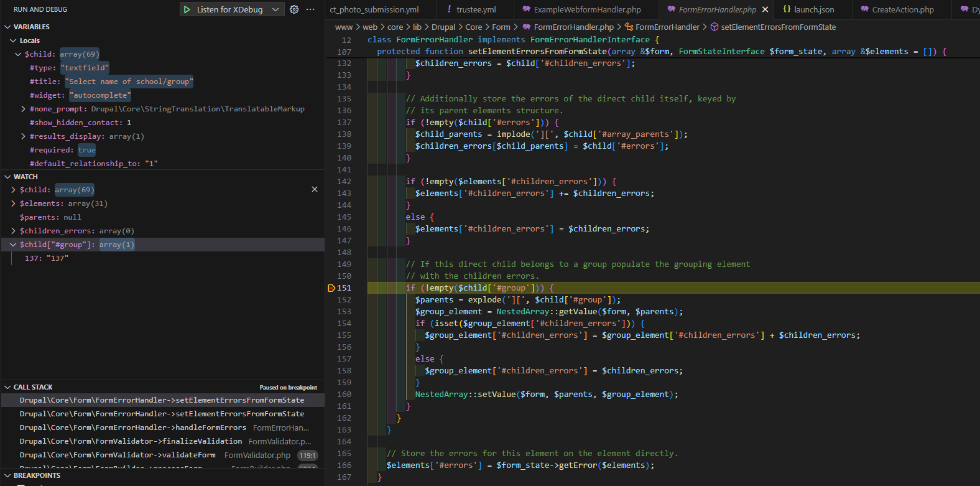Image resolution: width=980 pixels, height=486 pixels.
Task: Click 'Paused on breakpoint' label
Action: pos(288,387)
